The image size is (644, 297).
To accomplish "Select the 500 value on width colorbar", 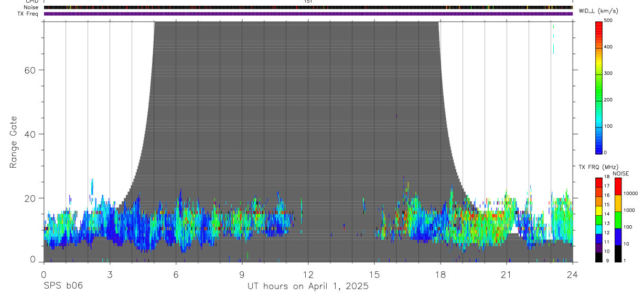I will pyautogui.click(x=608, y=20).
